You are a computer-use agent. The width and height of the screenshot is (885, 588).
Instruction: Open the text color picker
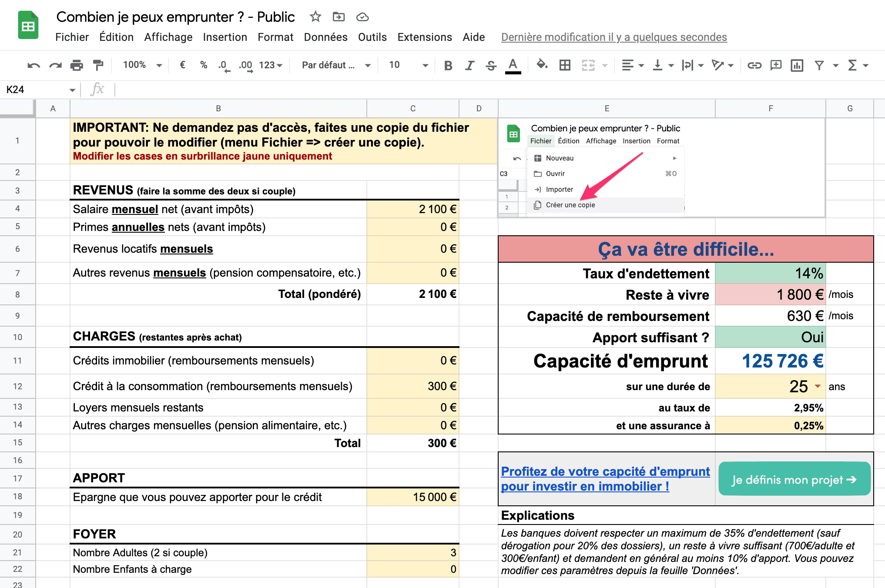[x=513, y=65]
